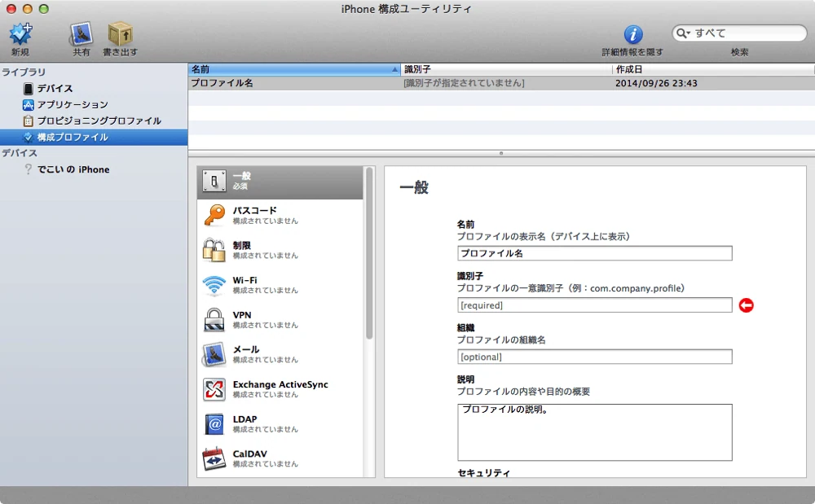Select the パスコード key icon
The width and height of the screenshot is (815, 504).
[214, 215]
